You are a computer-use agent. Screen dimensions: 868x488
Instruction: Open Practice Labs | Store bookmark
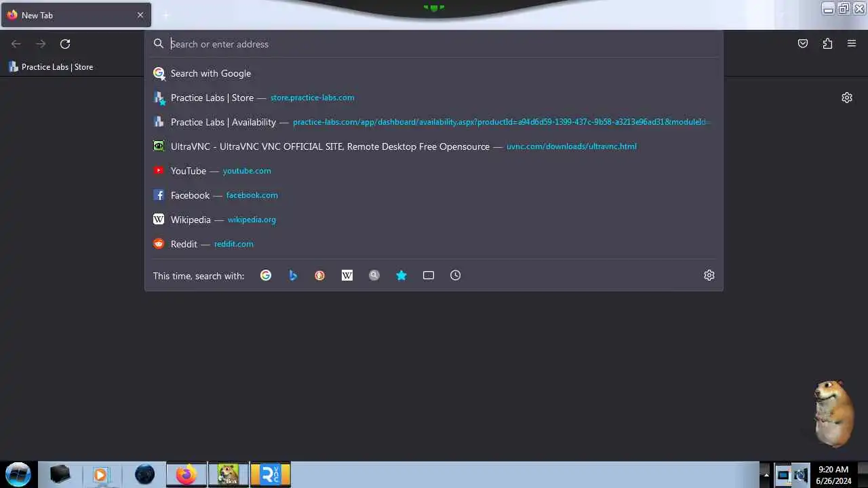coord(51,66)
